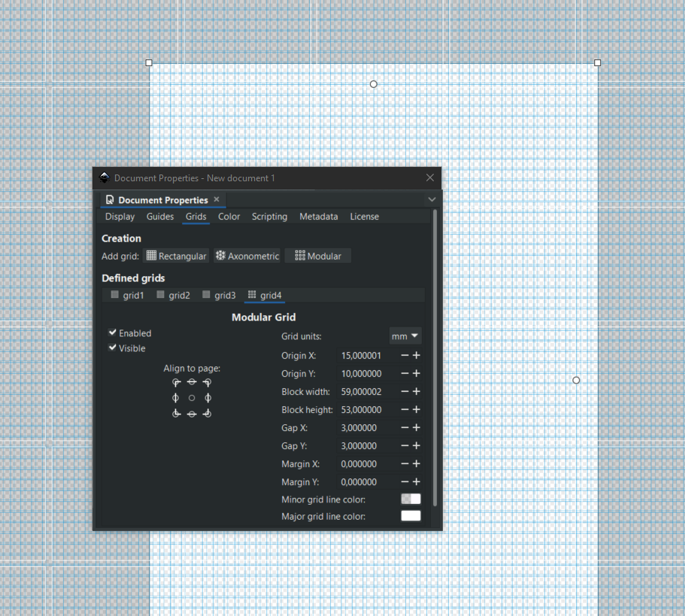Decrease Origin Y with minus button

(x=405, y=374)
